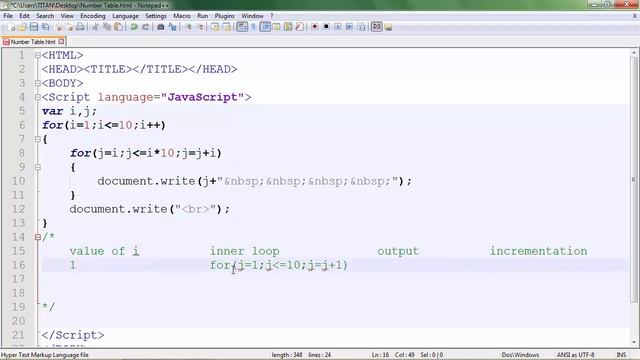Save the current file with the Save icon
This screenshot has width=640, height=360.
(34, 27)
